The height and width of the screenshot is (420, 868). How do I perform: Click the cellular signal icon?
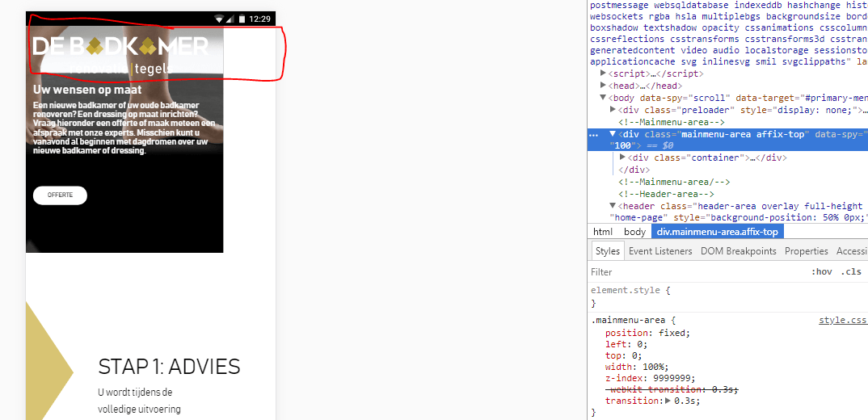(x=230, y=19)
